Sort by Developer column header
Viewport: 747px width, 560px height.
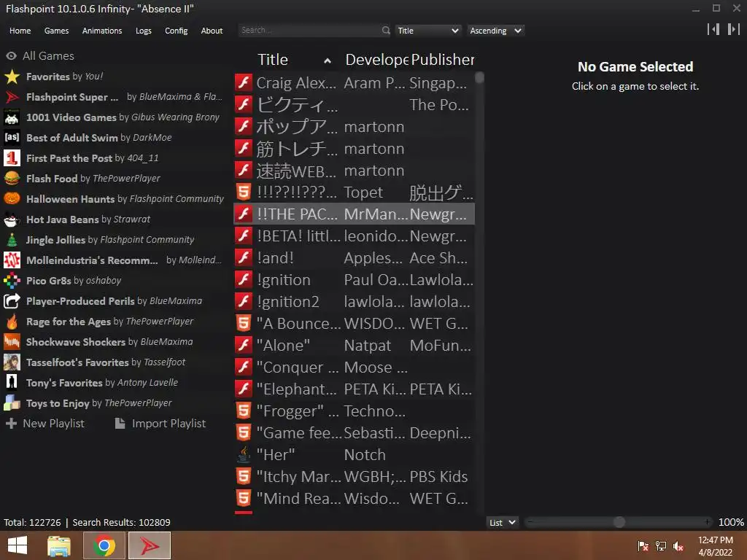376,60
